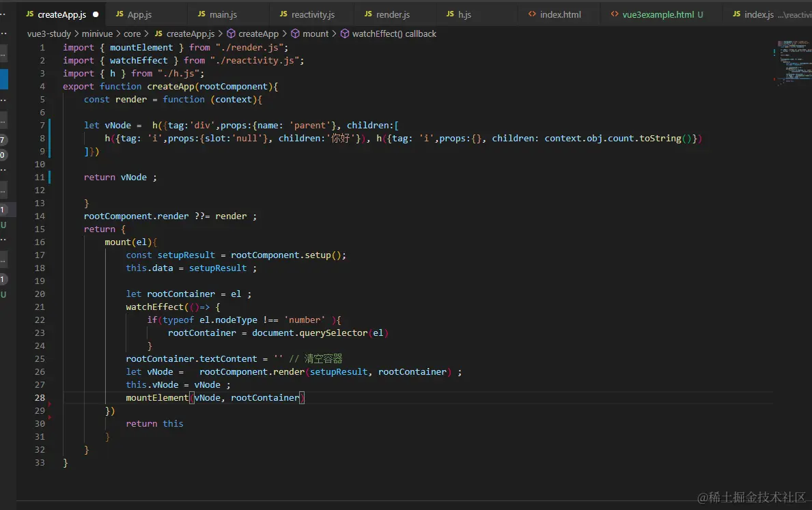
Task: Click the HTML icon on index.html tab
Action: pos(532,14)
